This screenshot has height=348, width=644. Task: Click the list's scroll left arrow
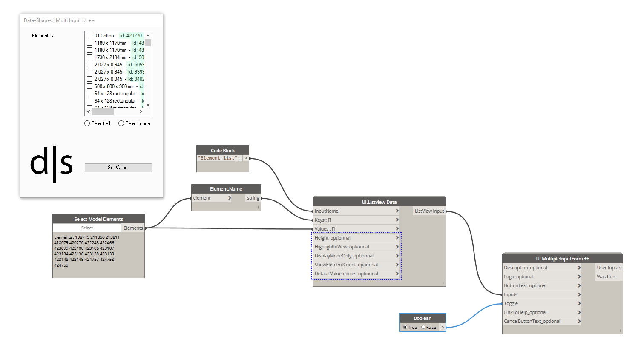tap(89, 112)
